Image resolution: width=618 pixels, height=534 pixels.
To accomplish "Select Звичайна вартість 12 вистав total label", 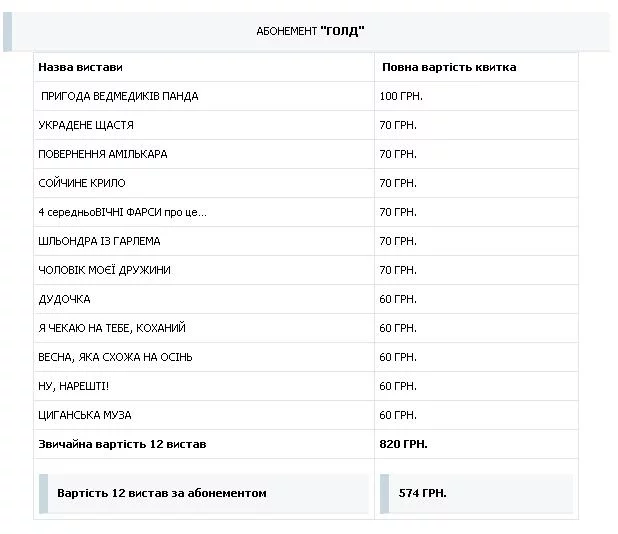I will [x=122, y=444].
